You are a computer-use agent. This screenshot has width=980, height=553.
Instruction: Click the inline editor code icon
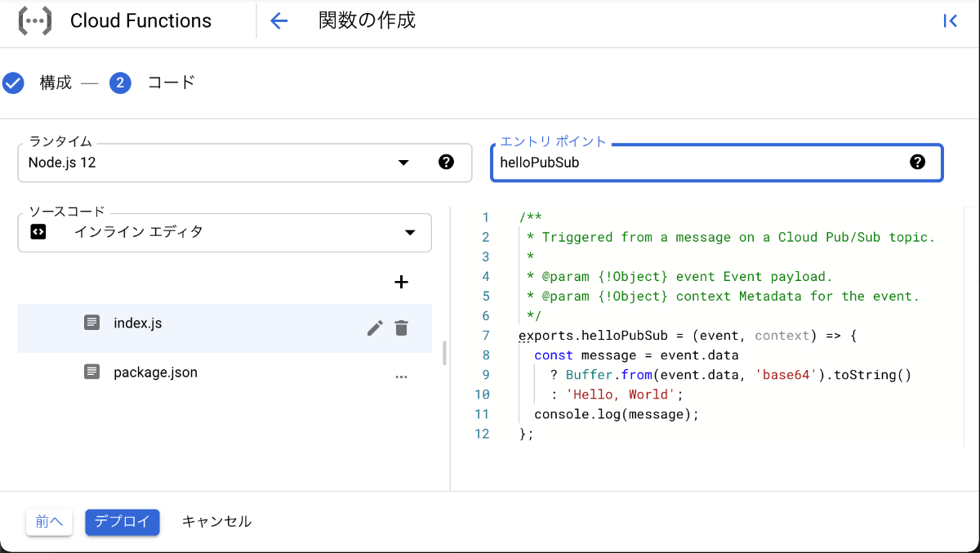coord(38,232)
